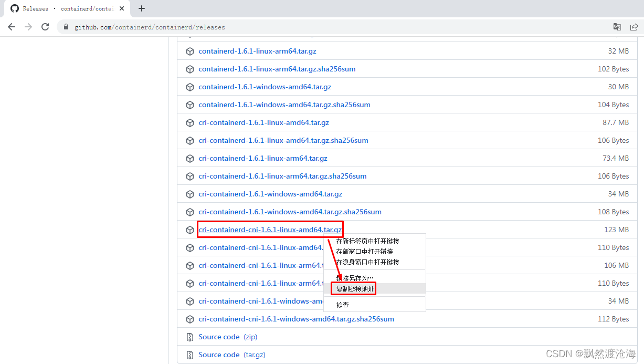Click the 87.7 MB size text
Screen dimensions: 644x364
click(x=615, y=123)
